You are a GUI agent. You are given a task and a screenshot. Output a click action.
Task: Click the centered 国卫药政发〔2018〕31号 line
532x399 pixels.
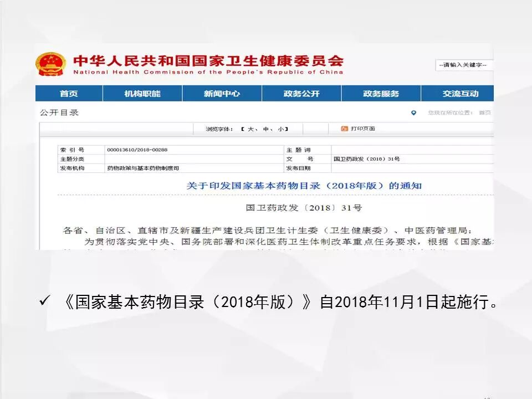pyautogui.click(x=304, y=208)
